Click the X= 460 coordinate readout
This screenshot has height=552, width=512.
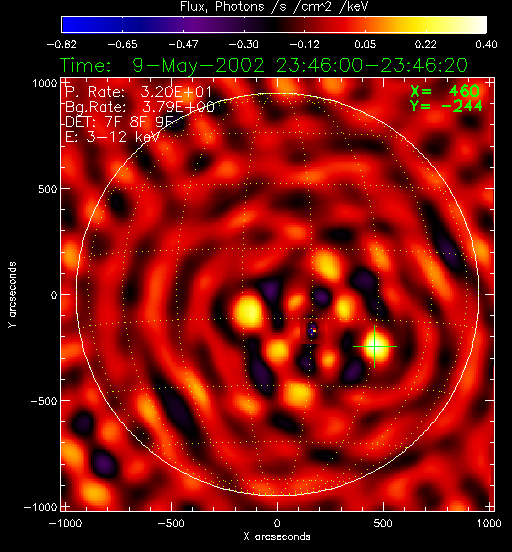445,91
